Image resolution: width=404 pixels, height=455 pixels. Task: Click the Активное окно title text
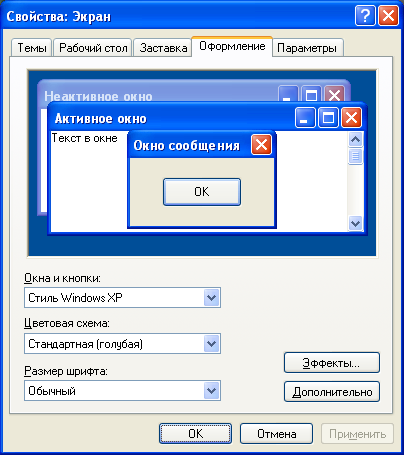(x=101, y=119)
